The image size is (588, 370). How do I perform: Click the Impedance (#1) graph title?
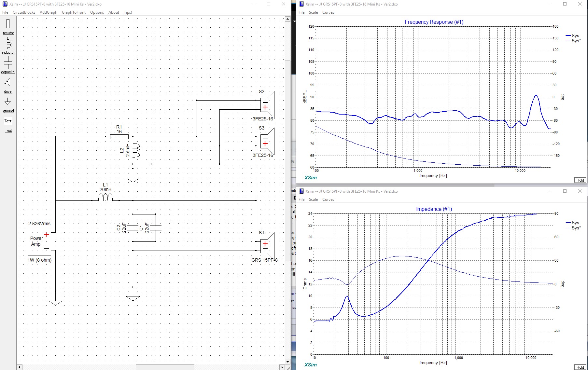coord(434,209)
